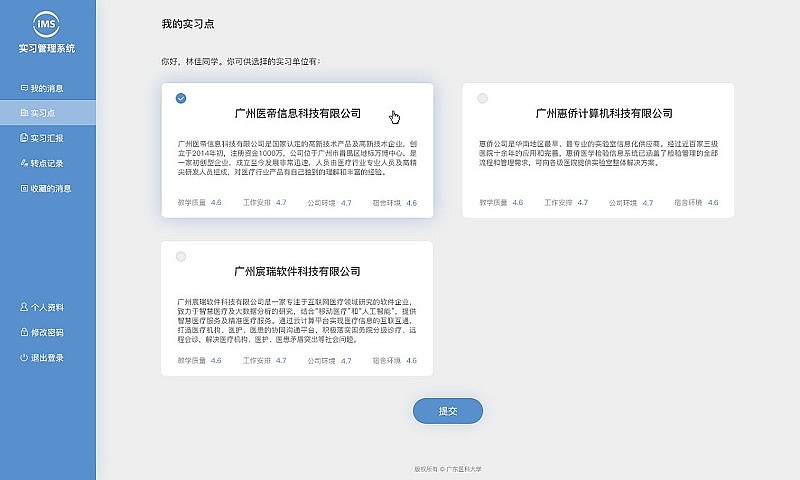Click the 收藏的消息 icon
The image size is (800, 480).
tap(24, 188)
